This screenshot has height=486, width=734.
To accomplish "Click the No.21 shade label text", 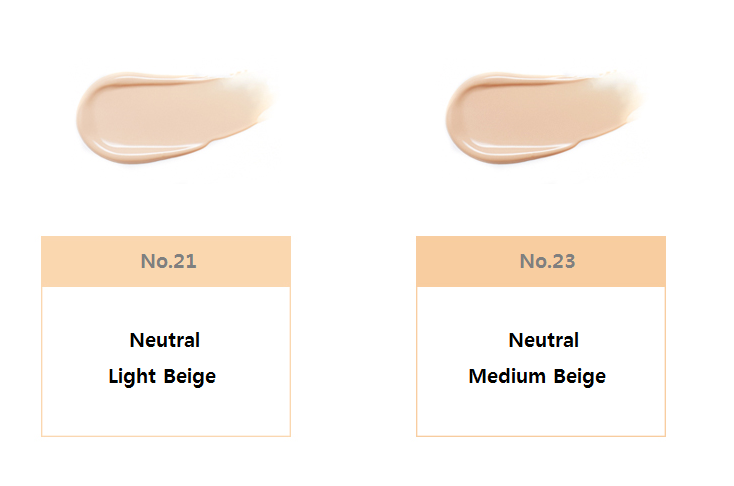I will pyautogui.click(x=169, y=261).
